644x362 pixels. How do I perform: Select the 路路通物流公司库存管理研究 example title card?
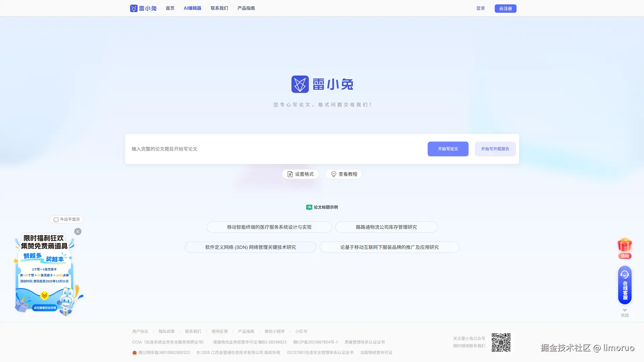click(386, 227)
